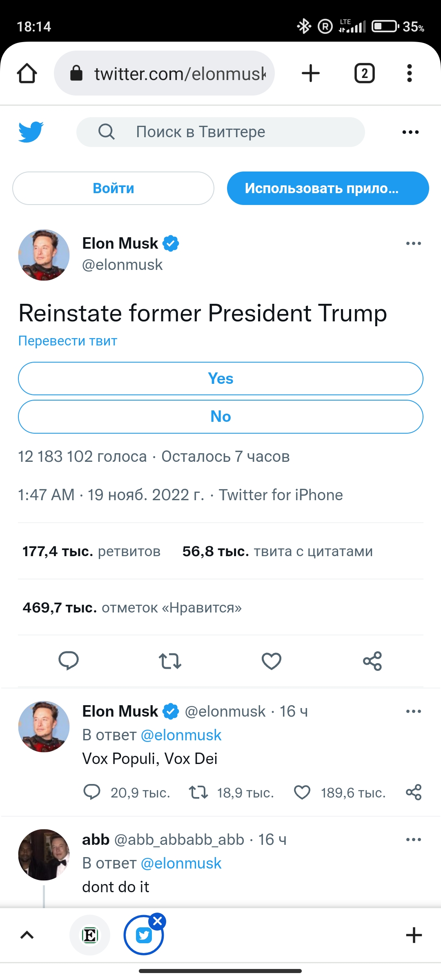This screenshot has height=980, width=441.
Task: Open the tab switcher showing 2 tabs
Action: pyautogui.click(x=364, y=73)
